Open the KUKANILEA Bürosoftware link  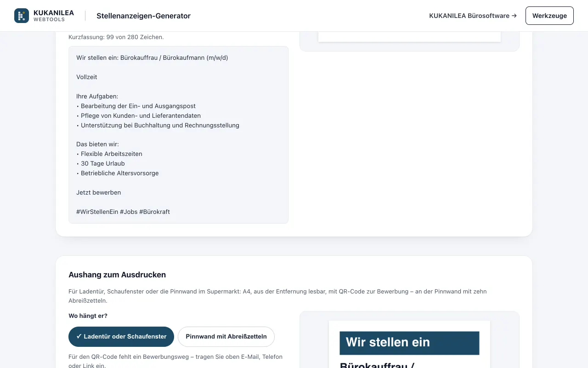[x=473, y=16]
